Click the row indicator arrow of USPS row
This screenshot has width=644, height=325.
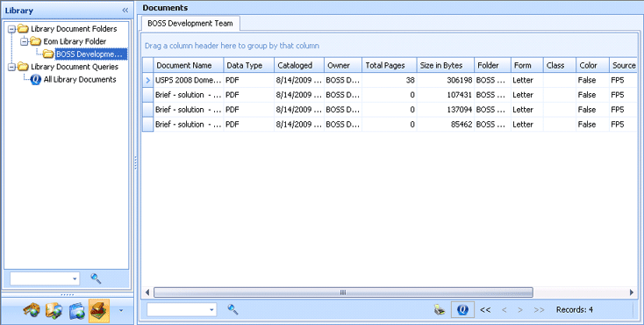click(148, 80)
